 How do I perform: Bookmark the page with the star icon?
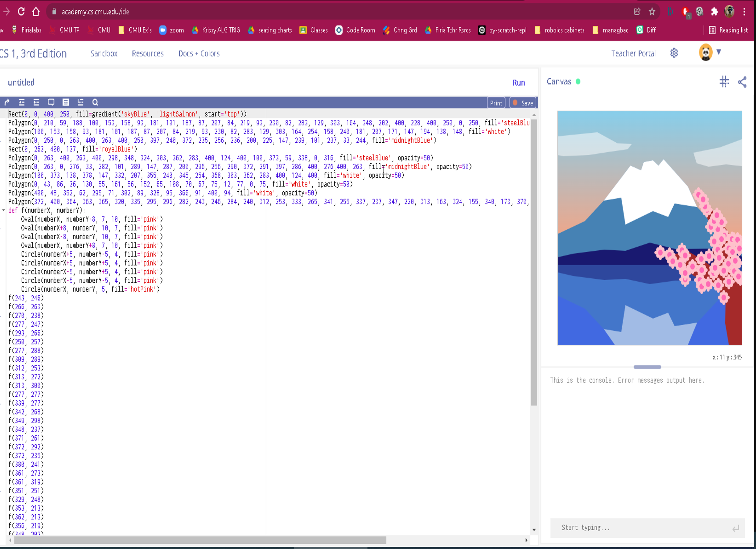coord(652,11)
